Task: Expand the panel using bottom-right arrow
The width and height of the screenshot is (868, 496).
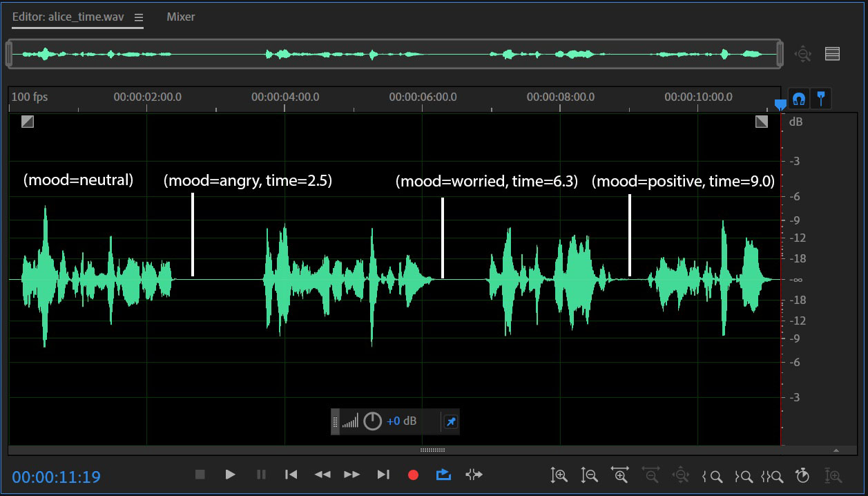Action: point(836,450)
